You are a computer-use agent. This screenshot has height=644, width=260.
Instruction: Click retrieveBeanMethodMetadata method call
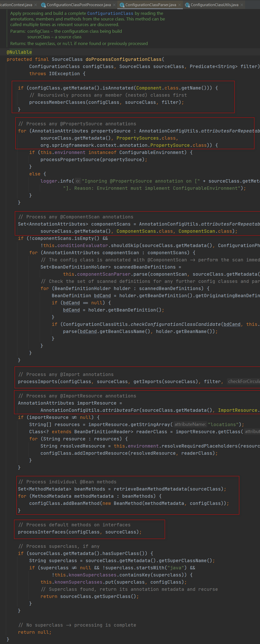[x=150, y=489]
